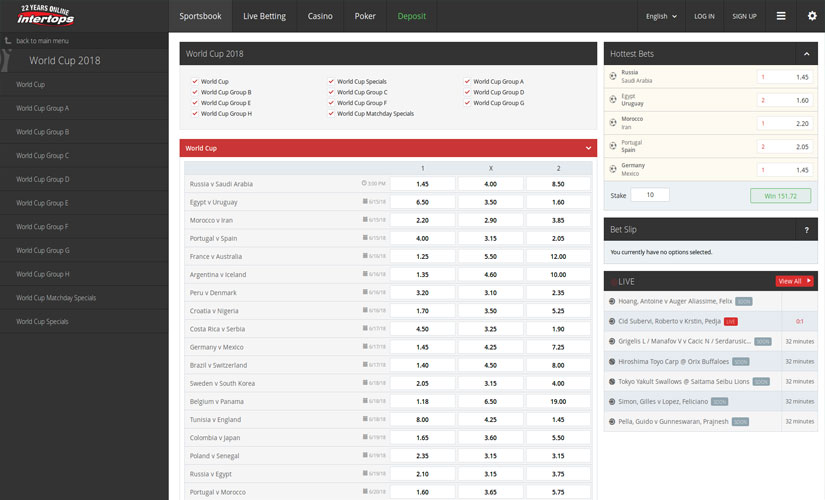The width and height of the screenshot is (825, 500).
Task: Open the English language dropdown
Action: tap(661, 16)
